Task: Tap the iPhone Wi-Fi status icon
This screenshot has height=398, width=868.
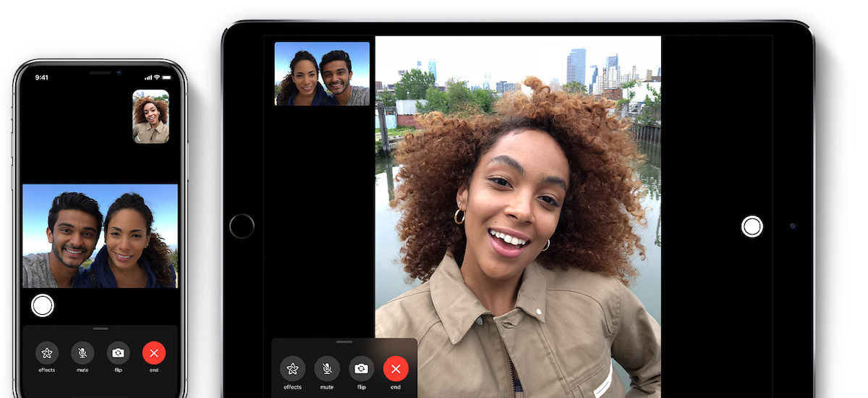Action: [157, 77]
